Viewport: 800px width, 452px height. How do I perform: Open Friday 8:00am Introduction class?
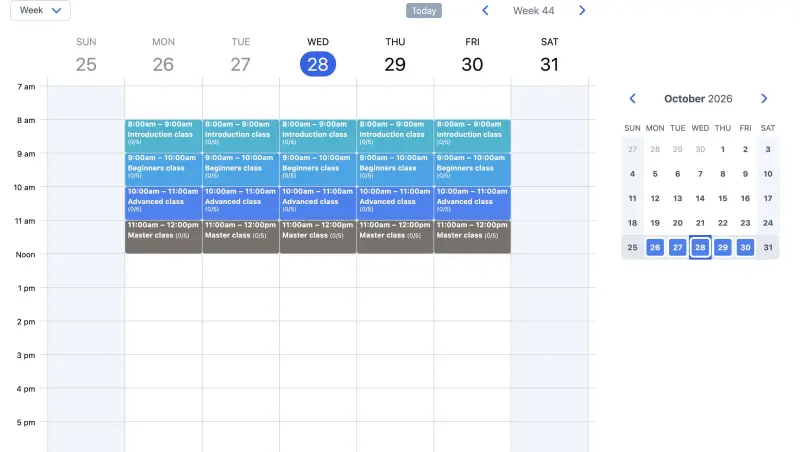click(x=472, y=136)
